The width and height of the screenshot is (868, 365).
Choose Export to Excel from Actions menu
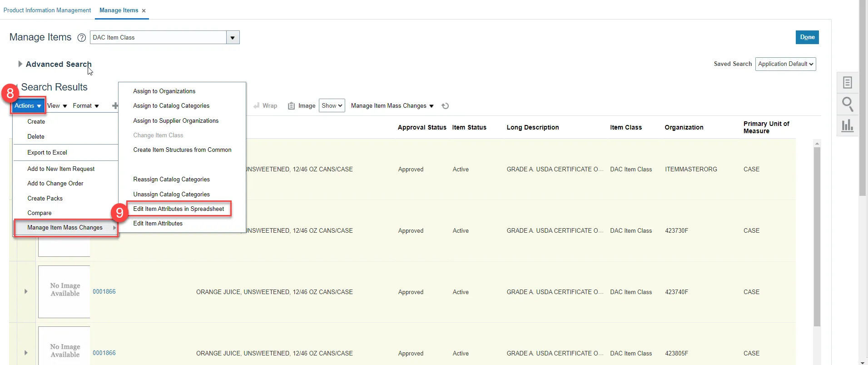(x=47, y=153)
